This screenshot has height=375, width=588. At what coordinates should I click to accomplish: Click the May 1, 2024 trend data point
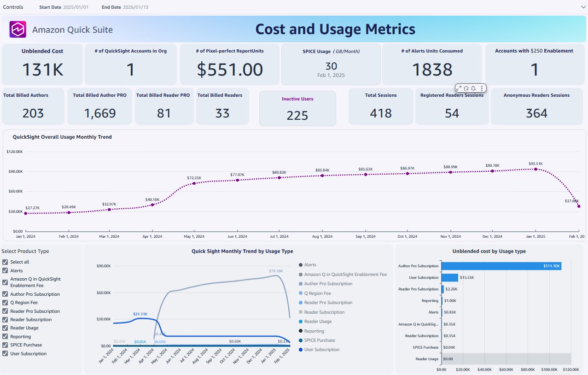194,183
